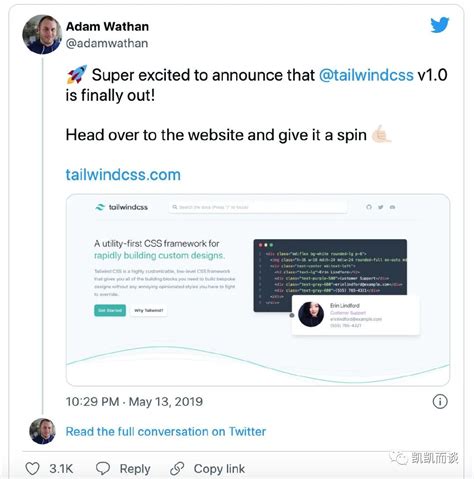Screen dimensions: 474x479
Task: Open the @tailwindcss mention
Action: pos(366,75)
